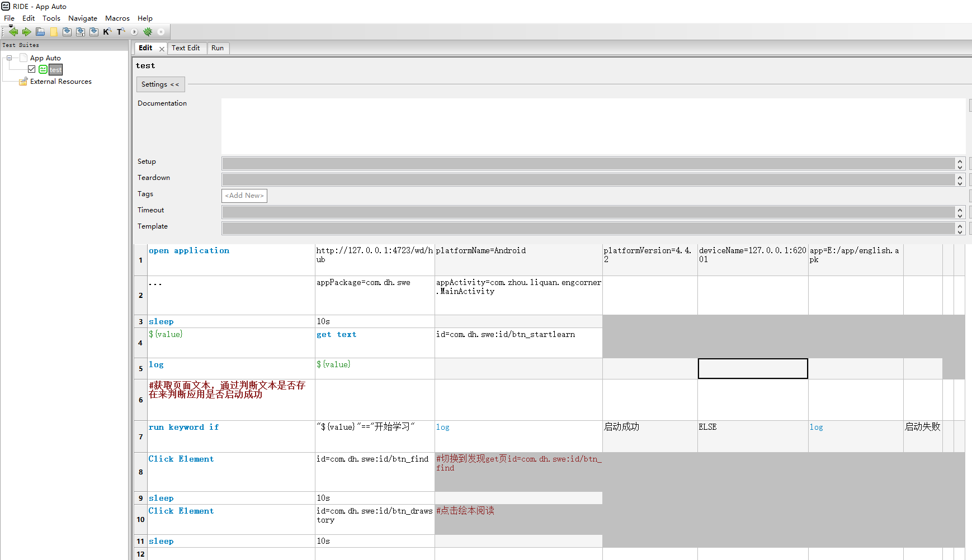
Task: Click the 'deviceName=127.0.0.1:62001' cell
Action: pyautogui.click(x=753, y=260)
